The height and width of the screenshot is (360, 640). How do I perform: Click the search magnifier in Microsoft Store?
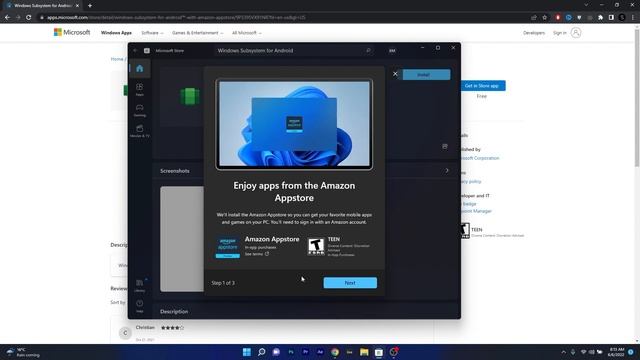pos(368,51)
